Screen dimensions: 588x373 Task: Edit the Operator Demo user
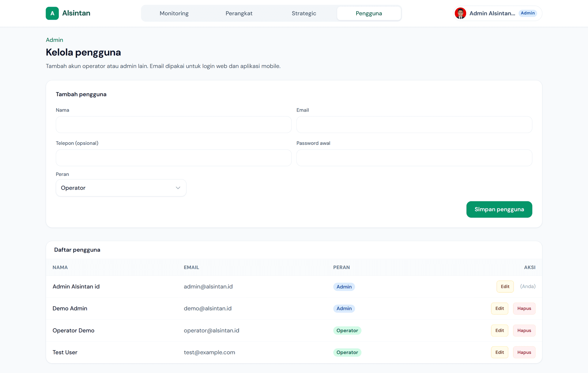click(x=499, y=330)
